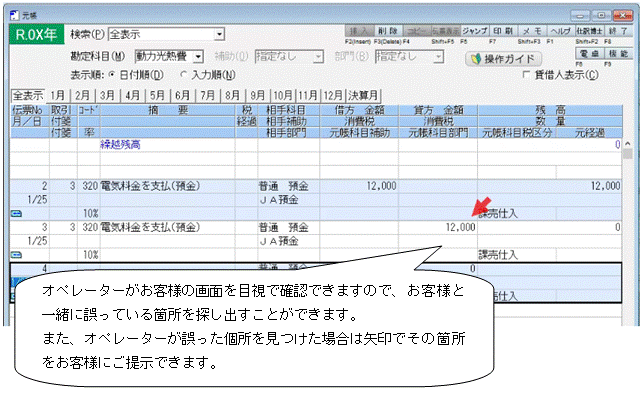Click 普通 預金 in entry 3
This screenshot has width=642, height=400.
[283, 227]
